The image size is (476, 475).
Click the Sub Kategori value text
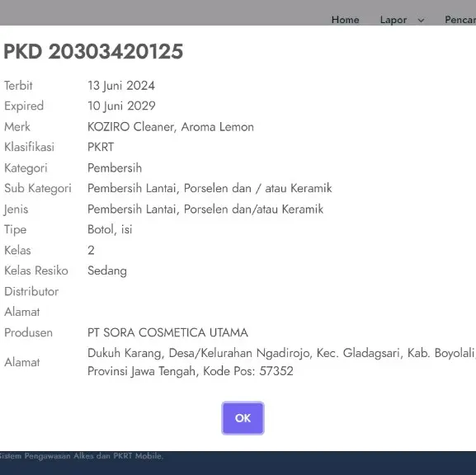click(x=210, y=188)
